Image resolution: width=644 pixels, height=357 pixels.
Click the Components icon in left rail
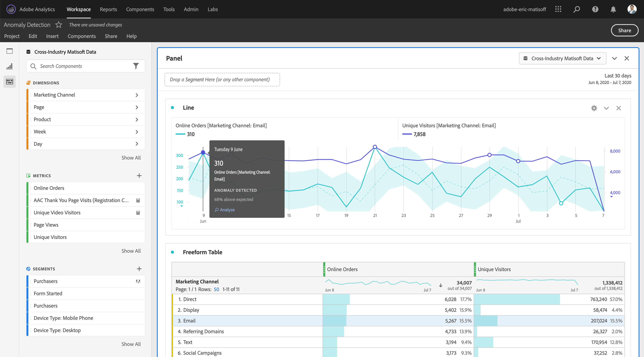10,81
